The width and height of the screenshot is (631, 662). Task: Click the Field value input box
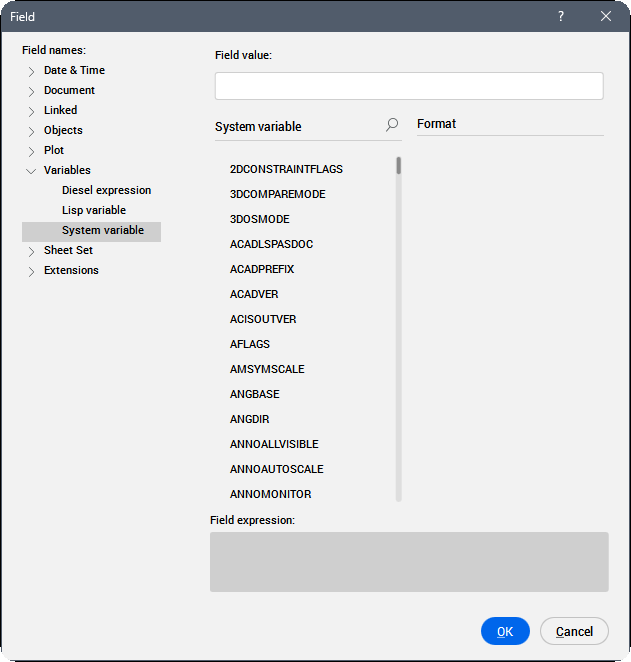click(x=409, y=86)
